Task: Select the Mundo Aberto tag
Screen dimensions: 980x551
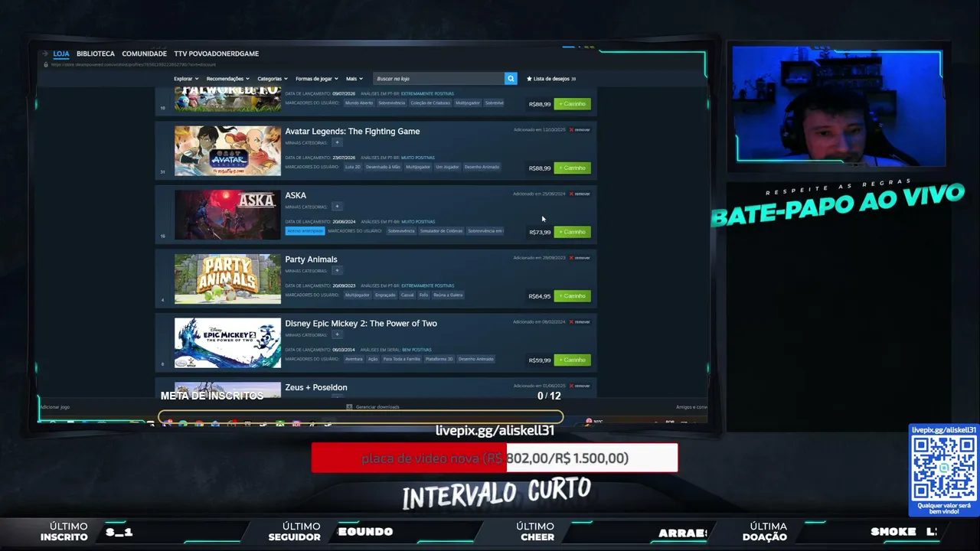Action: [x=358, y=103]
